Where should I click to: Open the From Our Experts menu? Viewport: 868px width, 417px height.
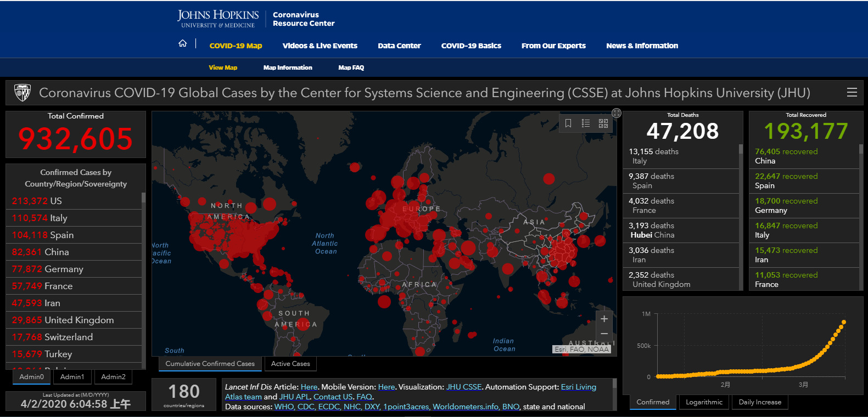pos(553,46)
